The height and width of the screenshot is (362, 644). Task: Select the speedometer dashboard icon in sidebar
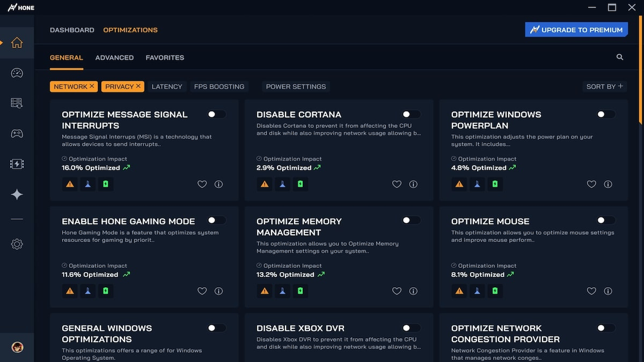(17, 73)
